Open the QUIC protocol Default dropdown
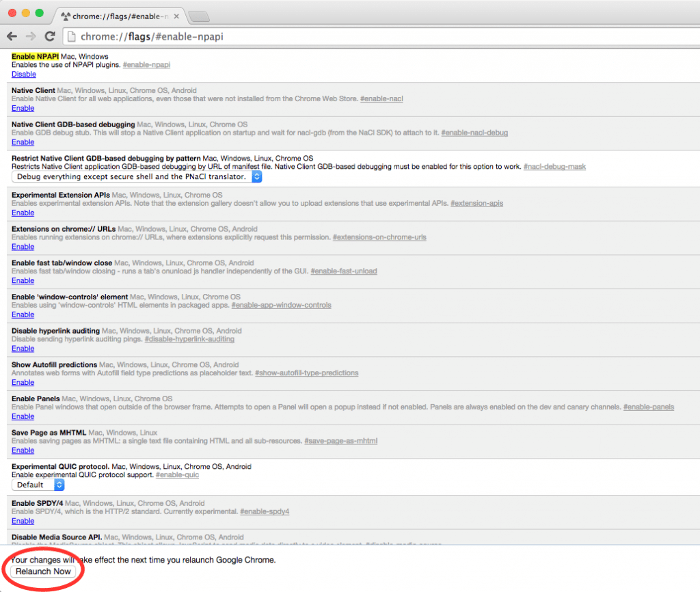The width and height of the screenshot is (700, 592). point(38,485)
